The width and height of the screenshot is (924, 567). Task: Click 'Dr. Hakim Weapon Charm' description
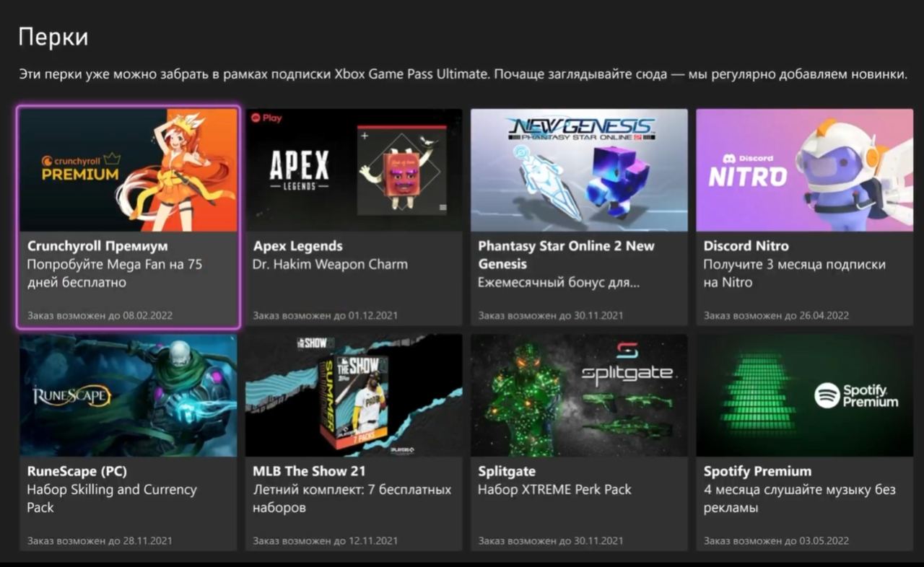tap(330, 264)
